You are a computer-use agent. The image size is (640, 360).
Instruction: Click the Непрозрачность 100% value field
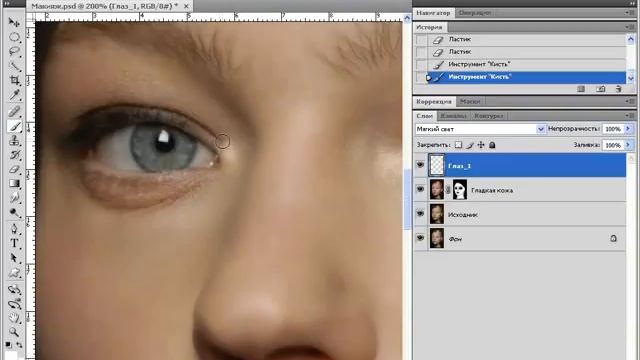coord(613,129)
